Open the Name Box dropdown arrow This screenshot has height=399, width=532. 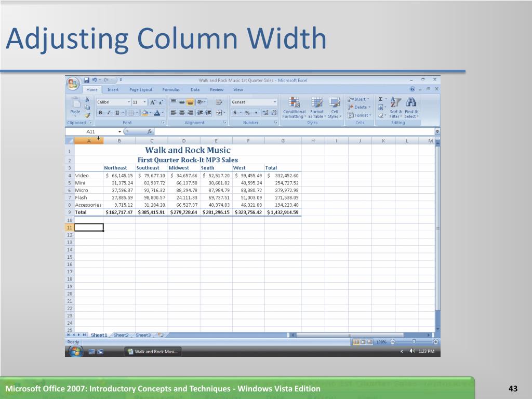(x=119, y=131)
